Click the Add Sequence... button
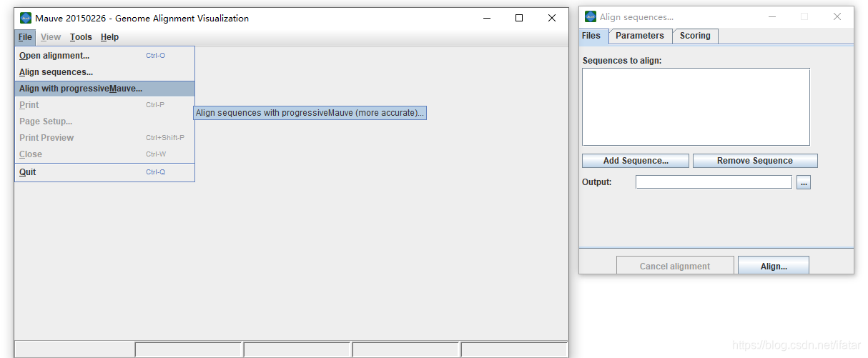This screenshot has width=868, height=358. [x=636, y=161]
